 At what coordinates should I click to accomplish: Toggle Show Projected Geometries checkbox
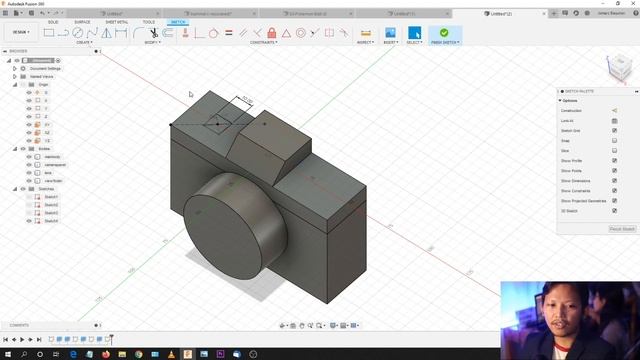click(614, 201)
